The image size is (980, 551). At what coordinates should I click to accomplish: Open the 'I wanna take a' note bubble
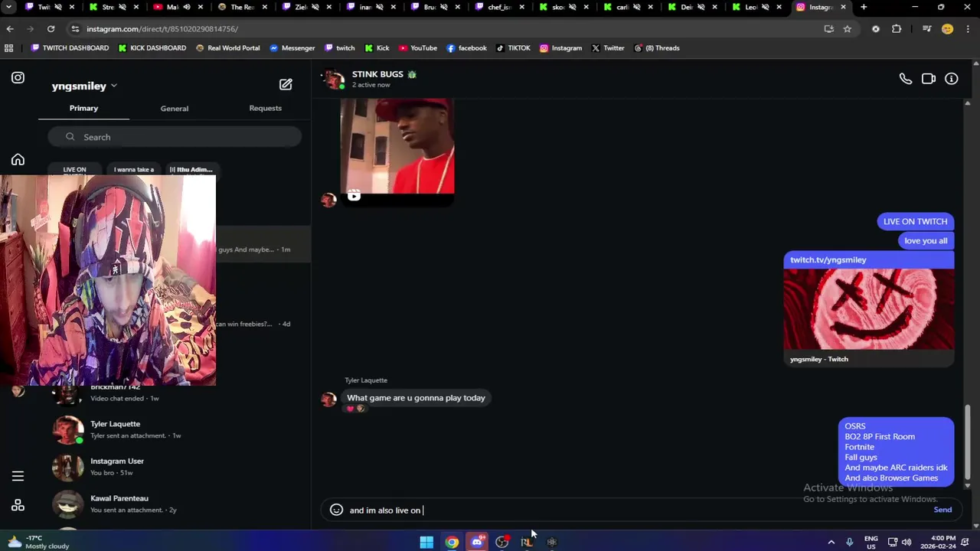(134, 170)
